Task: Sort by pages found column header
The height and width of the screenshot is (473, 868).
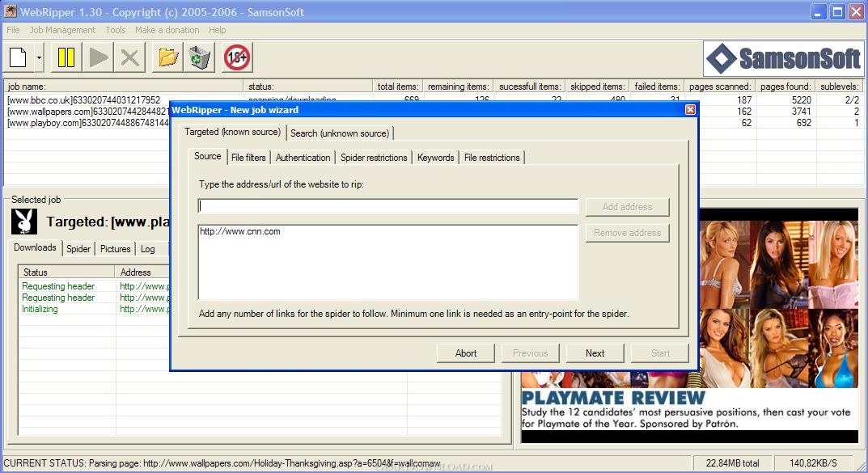Action: click(785, 87)
